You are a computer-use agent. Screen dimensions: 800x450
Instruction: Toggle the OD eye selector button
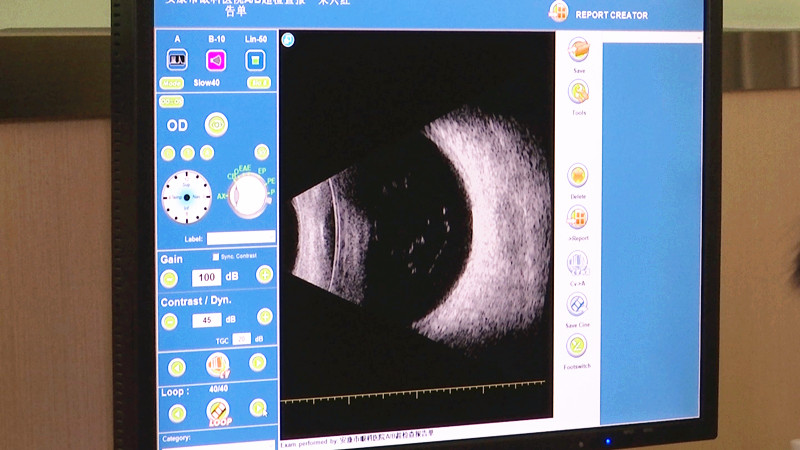click(216, 124)
